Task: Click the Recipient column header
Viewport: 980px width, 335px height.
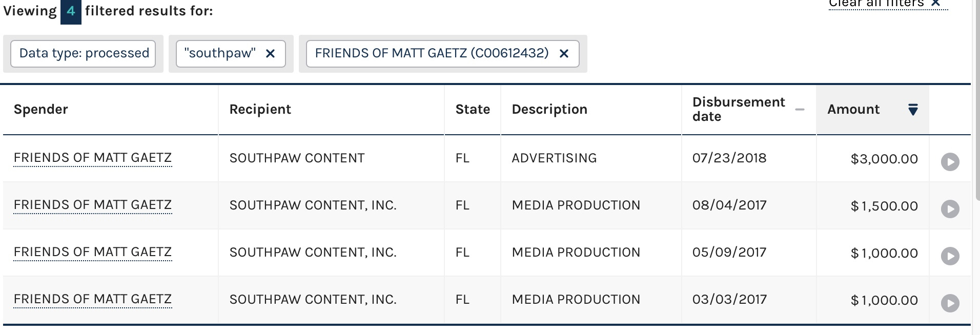Action: pyautogui.click(x=260, y=110)
